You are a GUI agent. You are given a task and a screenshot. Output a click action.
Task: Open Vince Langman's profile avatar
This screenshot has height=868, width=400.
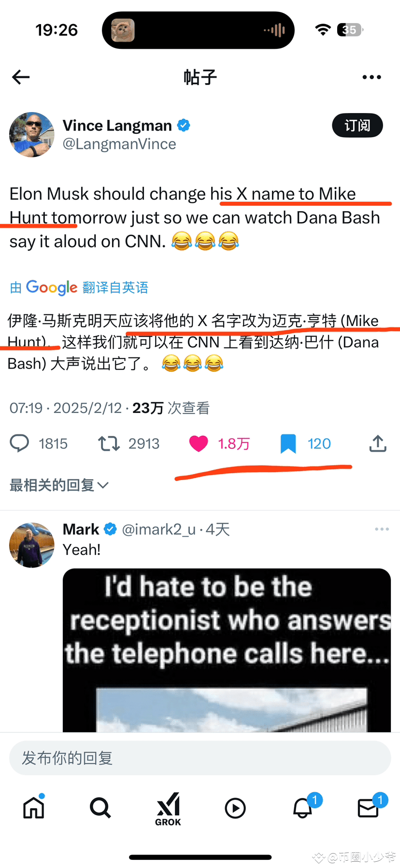(x=32, y=135)
